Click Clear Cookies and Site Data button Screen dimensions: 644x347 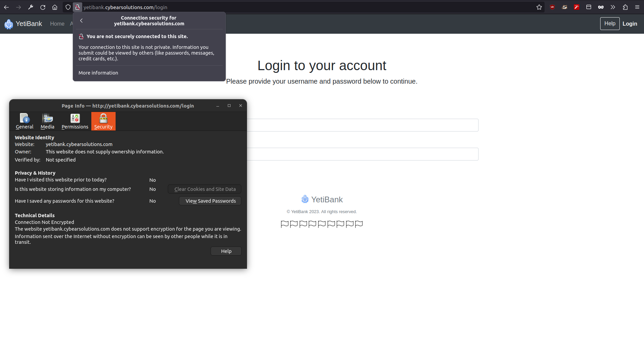tap(205, 189)
